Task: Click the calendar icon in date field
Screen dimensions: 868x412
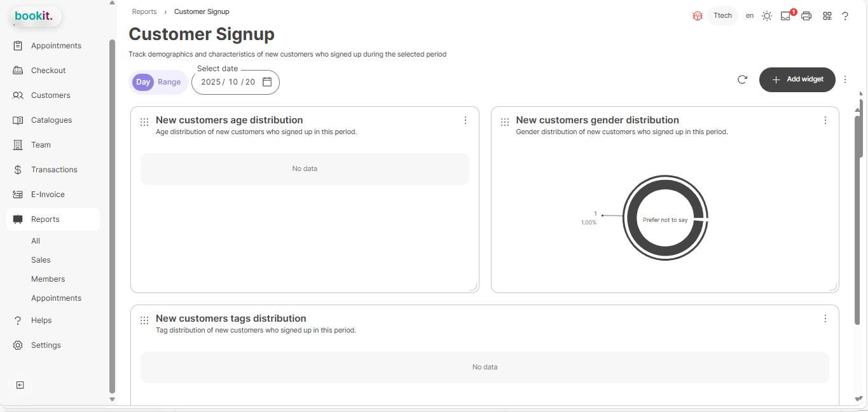Action: click(x=267, y=82)
